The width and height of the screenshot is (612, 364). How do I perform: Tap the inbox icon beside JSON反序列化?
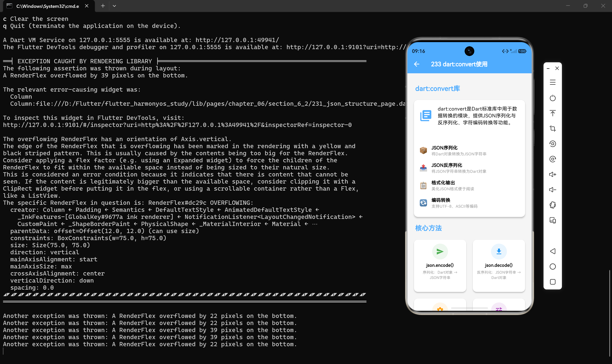[423, 168]
